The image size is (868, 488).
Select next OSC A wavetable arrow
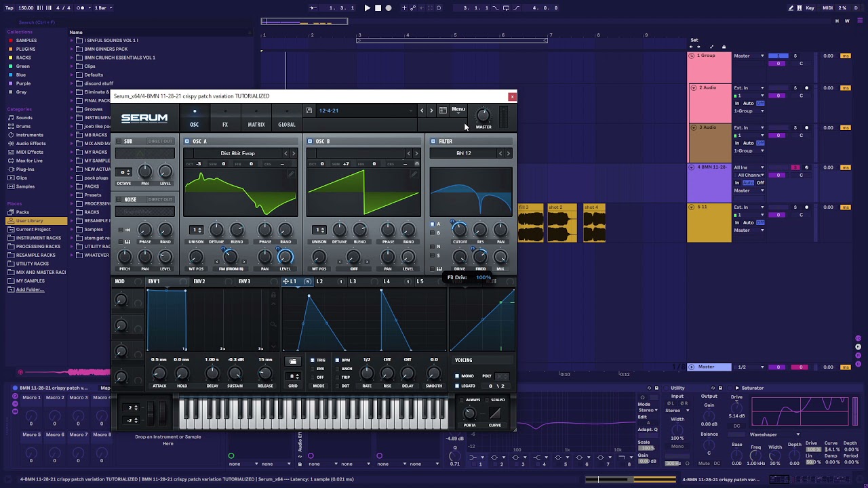click(x=293, y=153)
